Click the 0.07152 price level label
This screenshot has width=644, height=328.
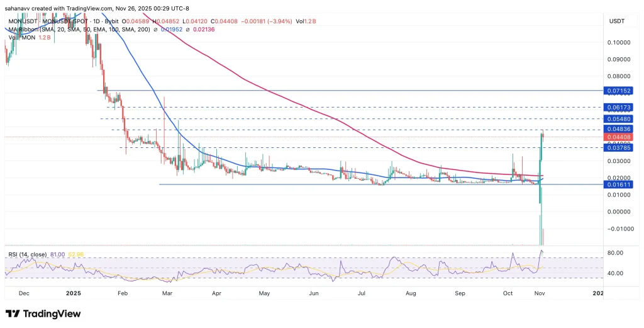coord(618,91)
